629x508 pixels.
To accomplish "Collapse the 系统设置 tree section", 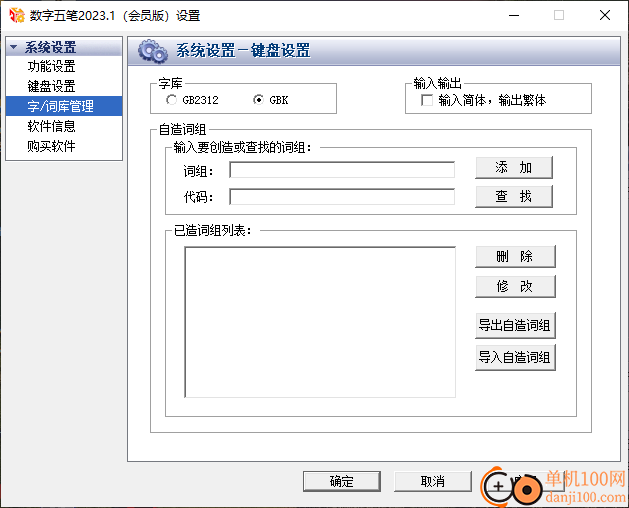I will 14,47.
